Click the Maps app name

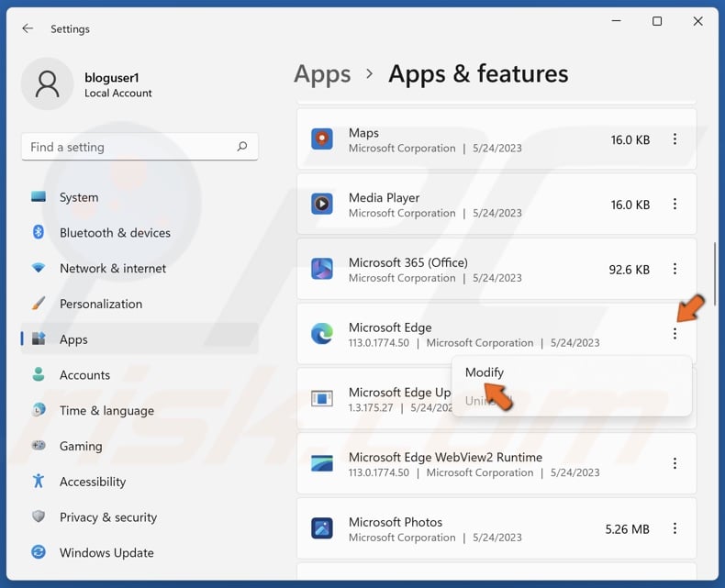tap(363, 133)
